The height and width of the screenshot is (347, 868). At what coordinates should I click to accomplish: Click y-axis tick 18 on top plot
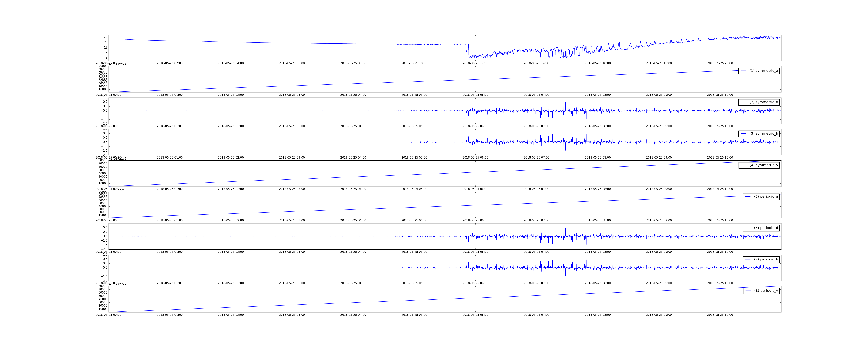[106, 48]
